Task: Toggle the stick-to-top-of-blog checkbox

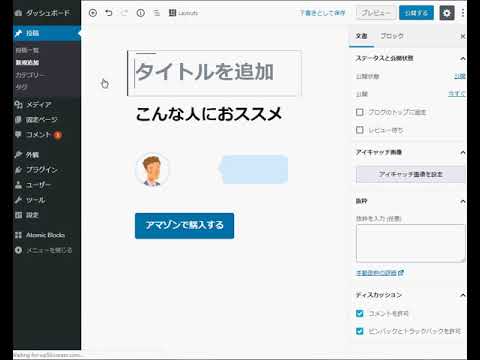Action: click(360, 112)
